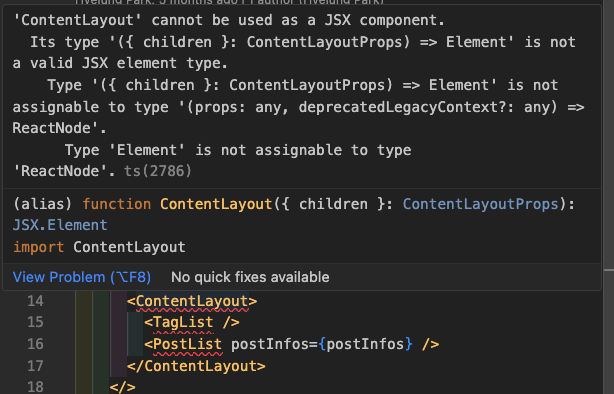Click the JSX.Element return type
Image resolution: width=614 pixels, height=394 pixels.
click(x=60, y=225)
